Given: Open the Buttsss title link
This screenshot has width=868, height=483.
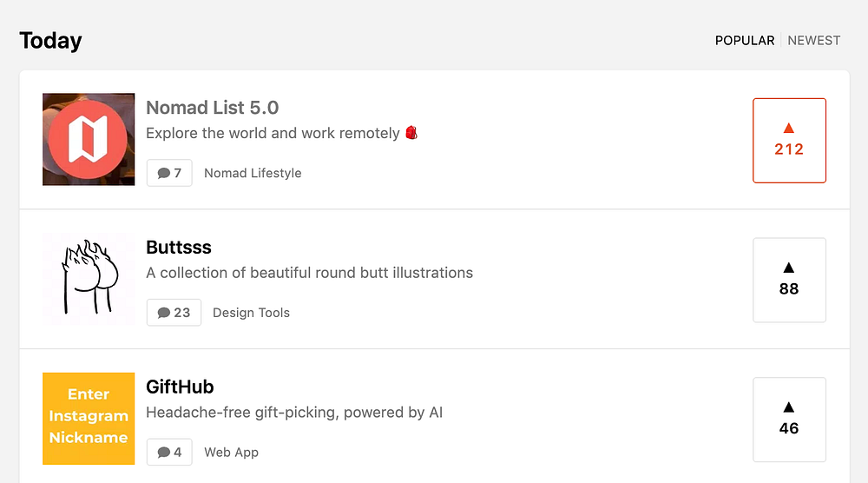Looking at the screenshot, I should pos(179,248).
